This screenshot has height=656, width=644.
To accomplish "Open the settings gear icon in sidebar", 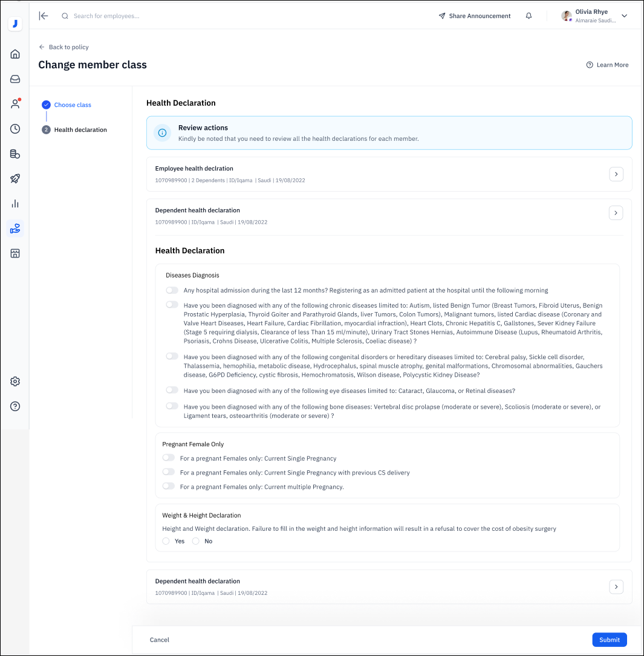I will click(15, 382).
